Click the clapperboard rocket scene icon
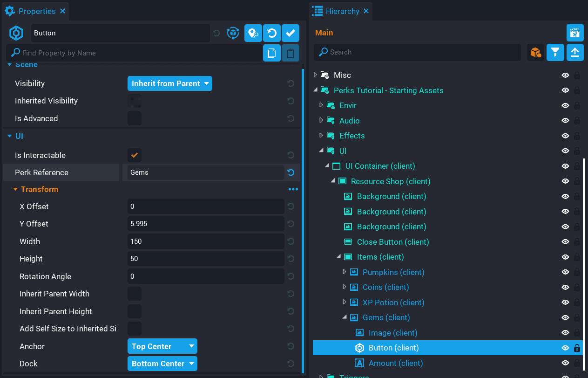588x378 pixels. (575, 33)
